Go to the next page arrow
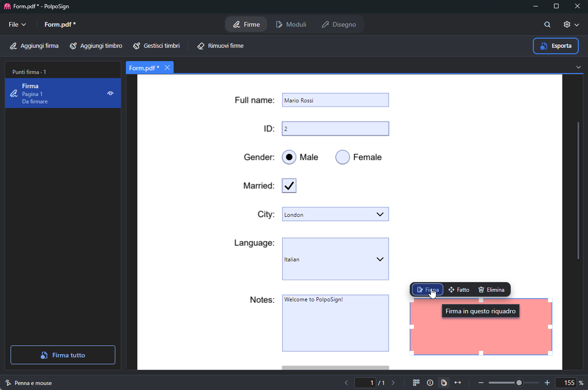 pyautogui.click(x=393, y=383)
